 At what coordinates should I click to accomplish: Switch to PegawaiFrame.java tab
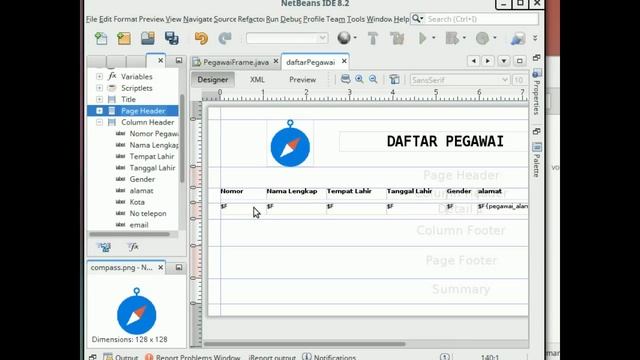pos(236,62)
